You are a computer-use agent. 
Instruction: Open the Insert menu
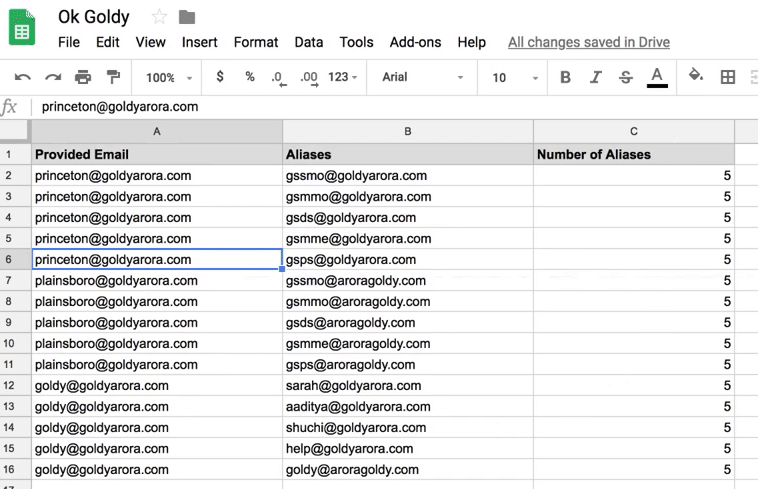199,43
